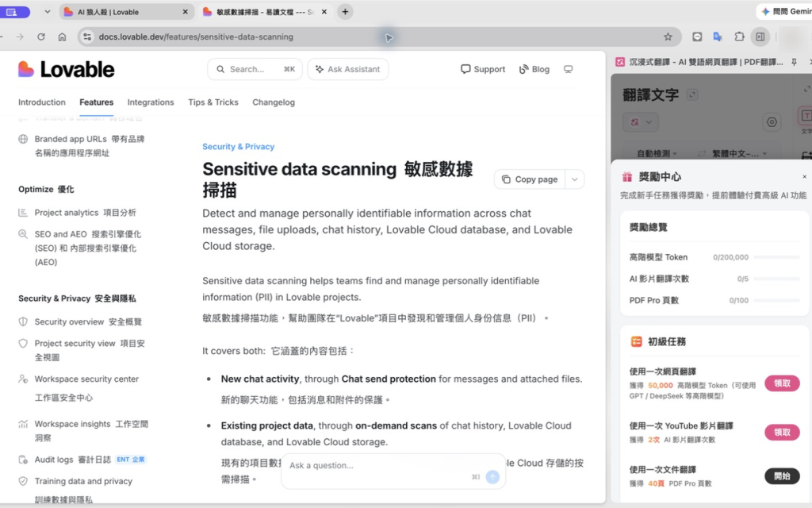
Task: Open tab search dropdown in tab strip
Action: coord(47,11)
